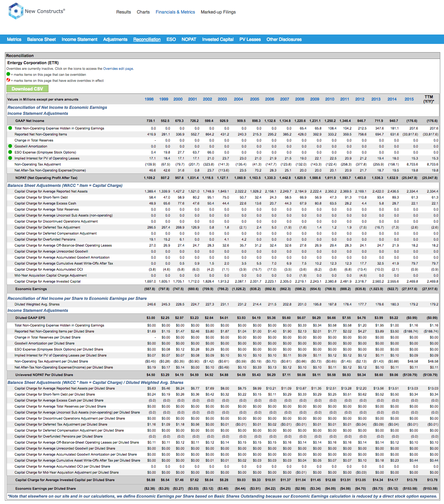Click "Reconciliation of Net Income per Share" heading
Image resolution: width=444 pixels, height=504 pixels.
click(77, 298)
